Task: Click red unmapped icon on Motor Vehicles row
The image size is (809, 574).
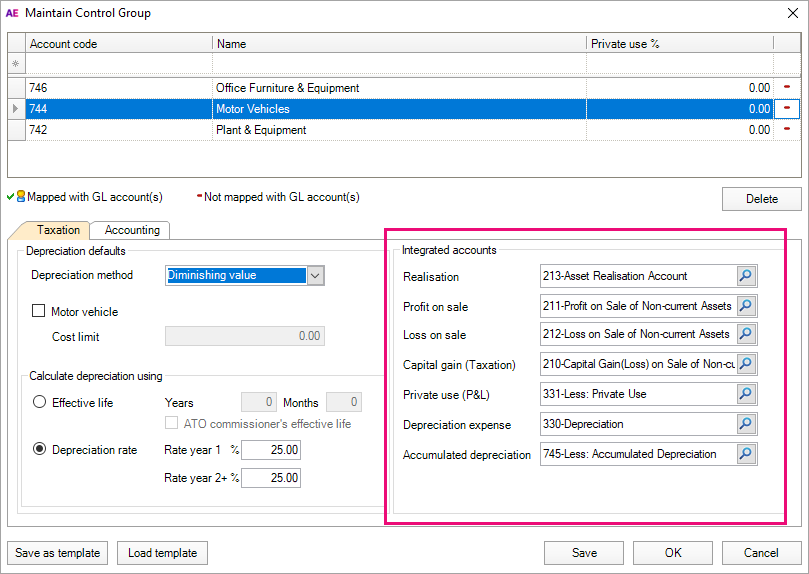Action: tap(787, 109)
